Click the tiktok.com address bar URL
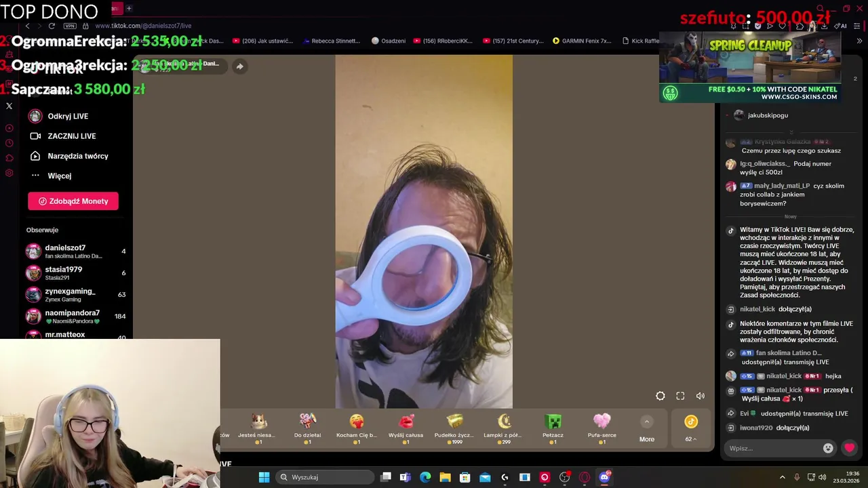The image size is (868, 488). pos(143,26)
